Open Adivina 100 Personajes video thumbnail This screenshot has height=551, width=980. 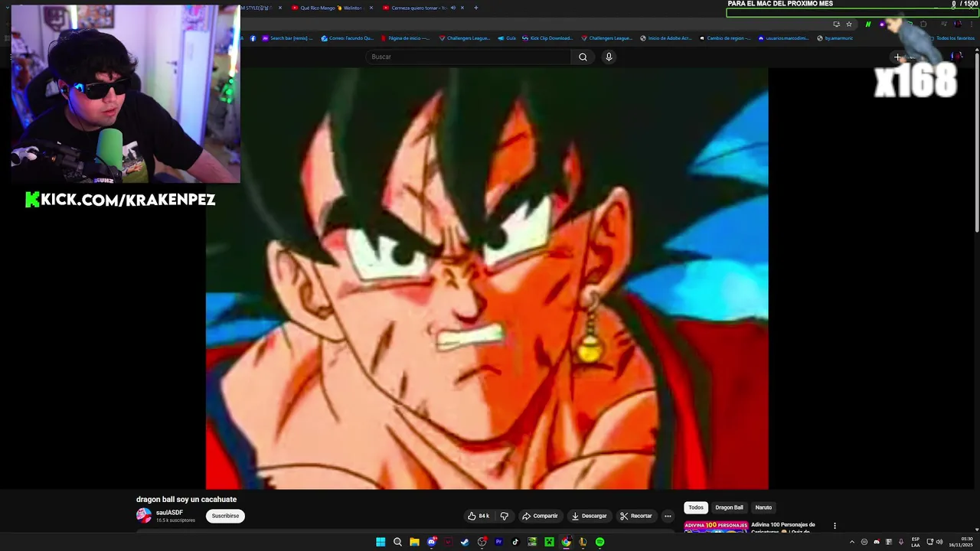716,527
